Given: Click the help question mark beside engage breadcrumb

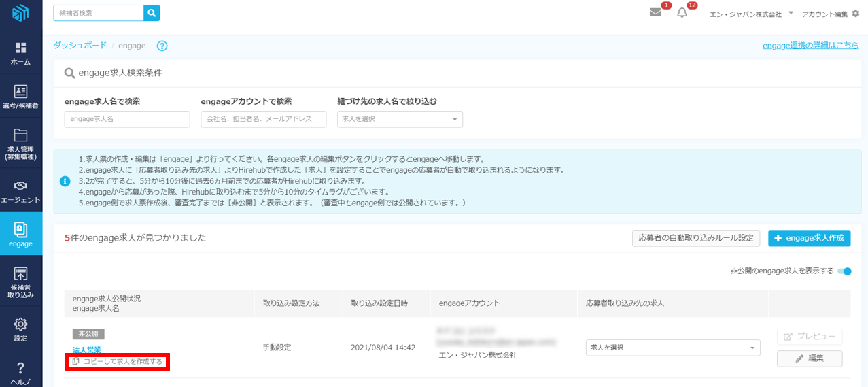Looking at the screenshot, I should (x=162, y=46).
